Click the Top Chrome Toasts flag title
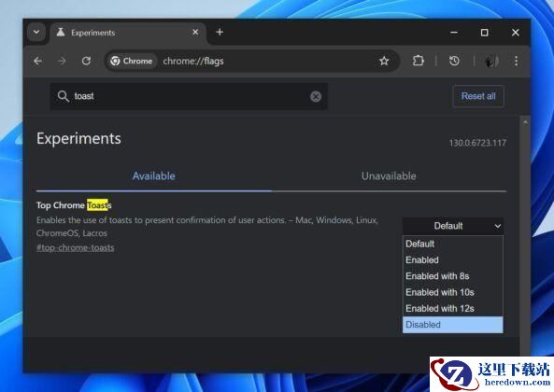 (74, 205)
